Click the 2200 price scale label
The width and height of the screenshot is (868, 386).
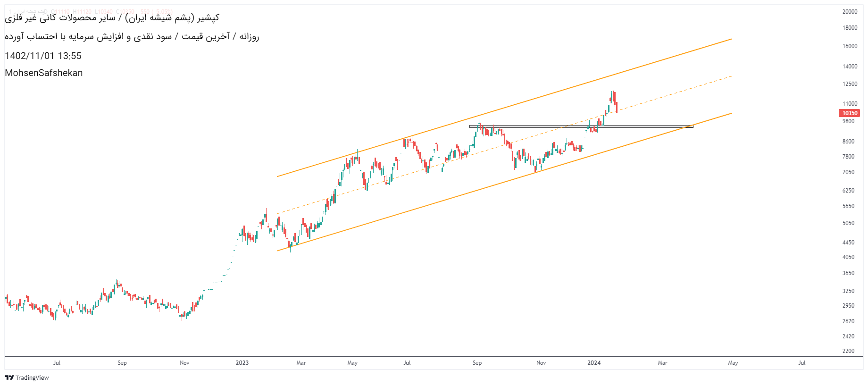[x=848, y=351]
